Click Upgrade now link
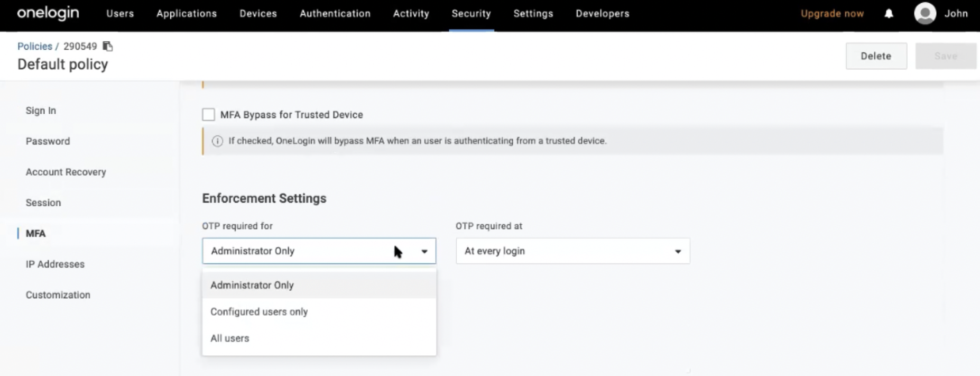980x376 pixels. [x=833, y=14]
